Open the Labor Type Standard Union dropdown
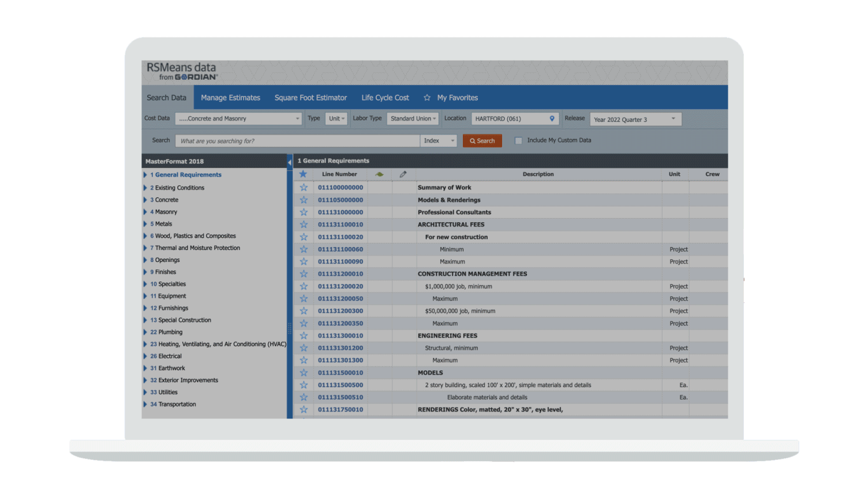This screenshot has height=494, width=868. 413,118
